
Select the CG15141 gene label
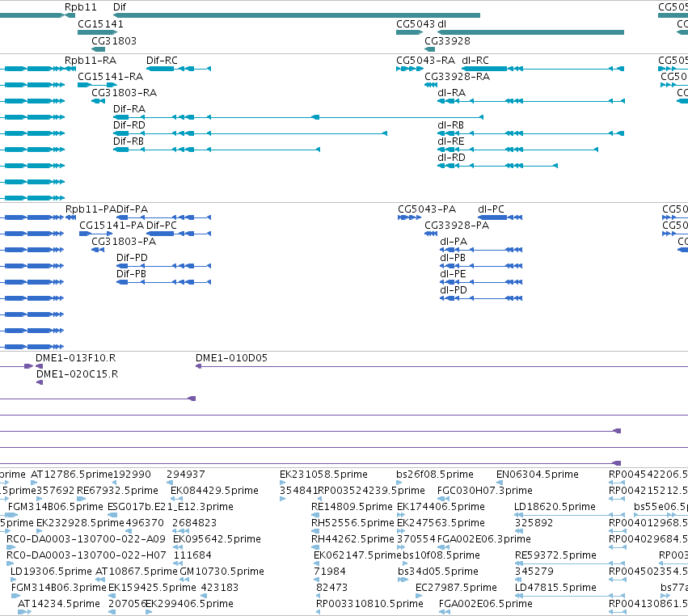coord(100,24)
